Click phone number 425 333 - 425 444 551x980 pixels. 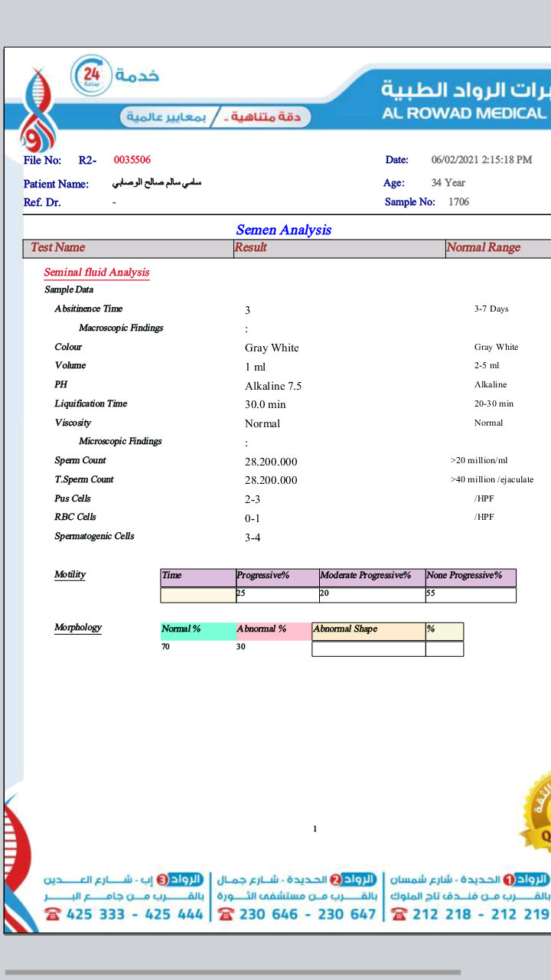(135, 914)
